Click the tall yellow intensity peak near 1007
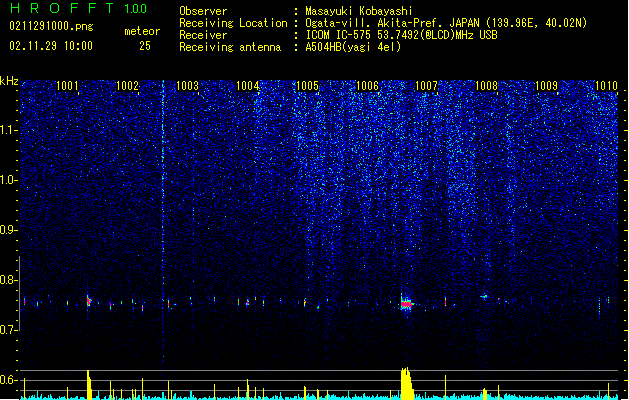This screenshot has width=629, height=400. [x=407, y=384]
